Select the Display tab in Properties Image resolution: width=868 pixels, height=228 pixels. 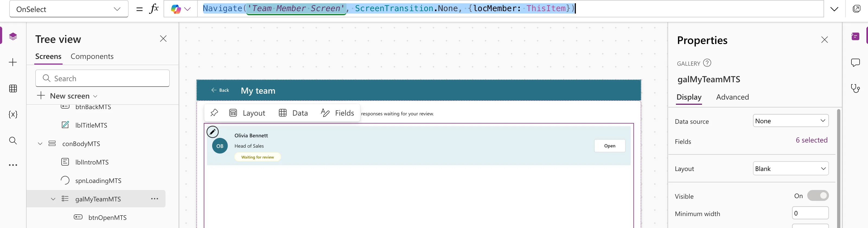point(689,97)
